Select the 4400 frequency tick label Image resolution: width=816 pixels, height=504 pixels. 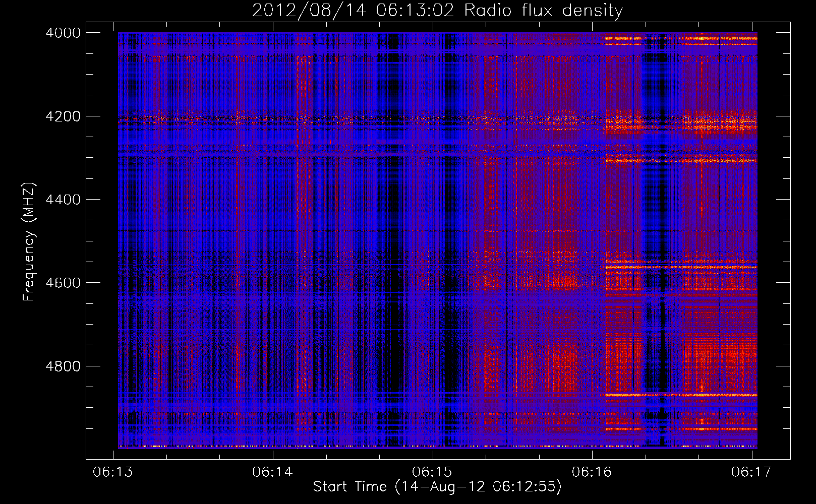click(x=63, y=200)
